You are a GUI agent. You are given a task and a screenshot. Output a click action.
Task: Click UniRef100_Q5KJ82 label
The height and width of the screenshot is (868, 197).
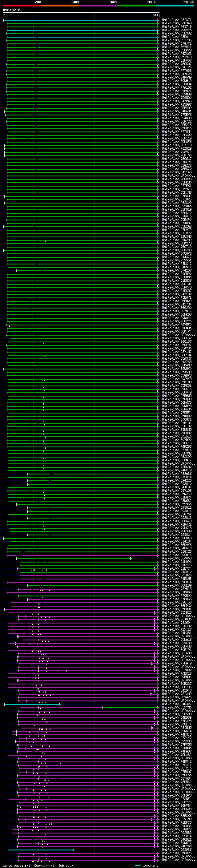point(176,755)
